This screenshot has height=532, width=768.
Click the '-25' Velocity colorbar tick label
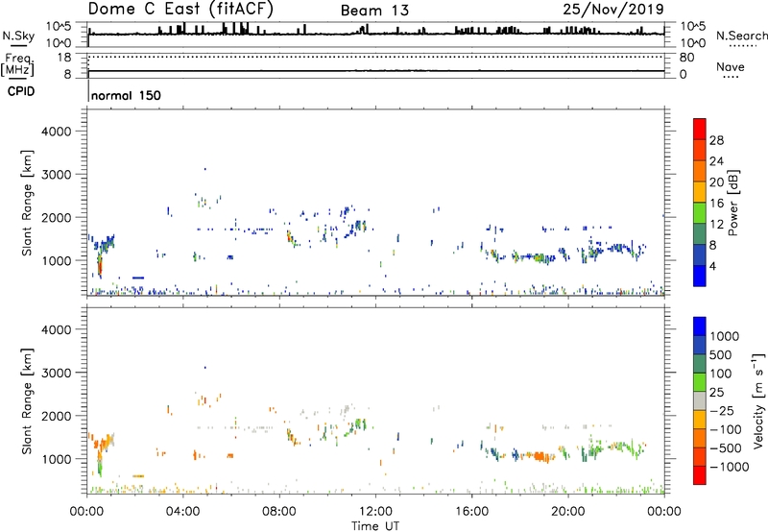click(x=722, y=411)
